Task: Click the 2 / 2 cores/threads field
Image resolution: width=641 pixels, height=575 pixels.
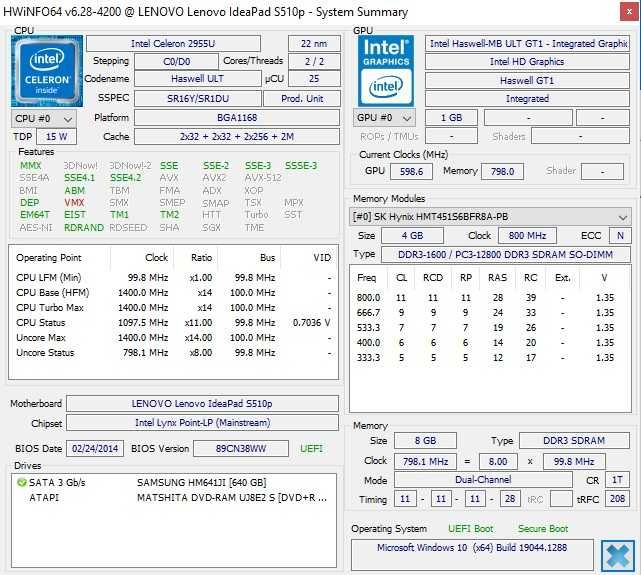Action: tap(314, 62)
